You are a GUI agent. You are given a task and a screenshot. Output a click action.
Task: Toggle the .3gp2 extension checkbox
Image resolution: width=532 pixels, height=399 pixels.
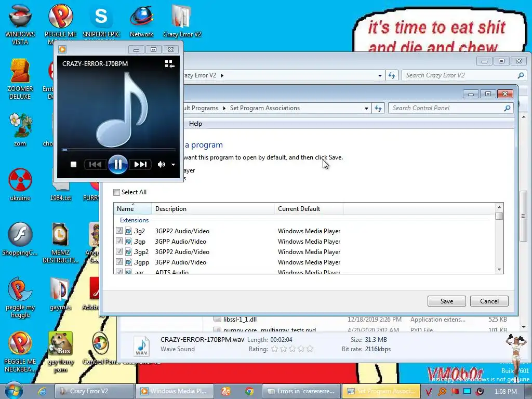point(119,252)
